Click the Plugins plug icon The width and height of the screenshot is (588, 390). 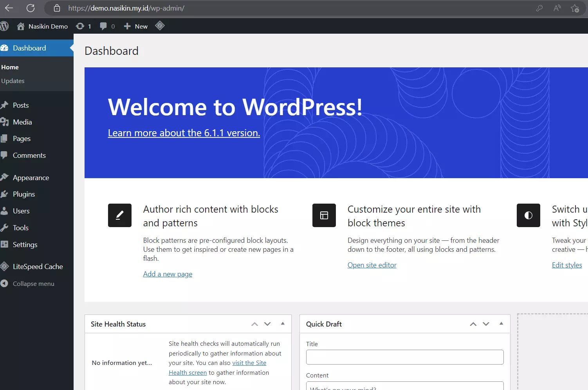pyautogui.click(x=4, y=194)
